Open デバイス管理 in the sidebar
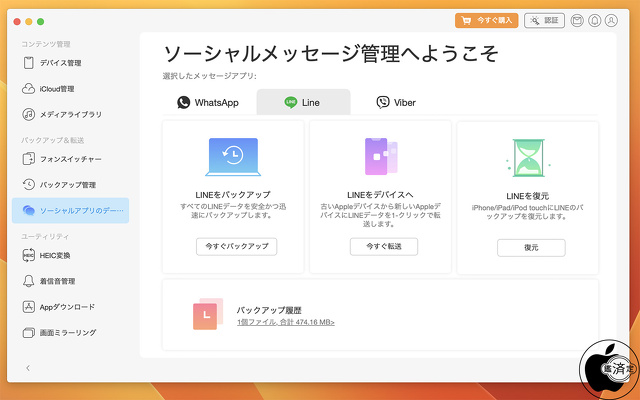Viewport: 640px width, 400px height. 60,63
